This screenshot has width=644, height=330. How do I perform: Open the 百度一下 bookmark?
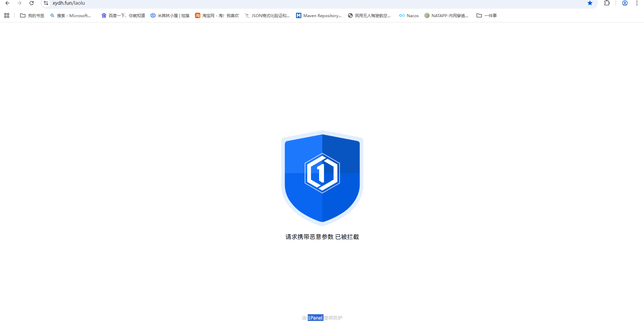click(x=123, y=15)
